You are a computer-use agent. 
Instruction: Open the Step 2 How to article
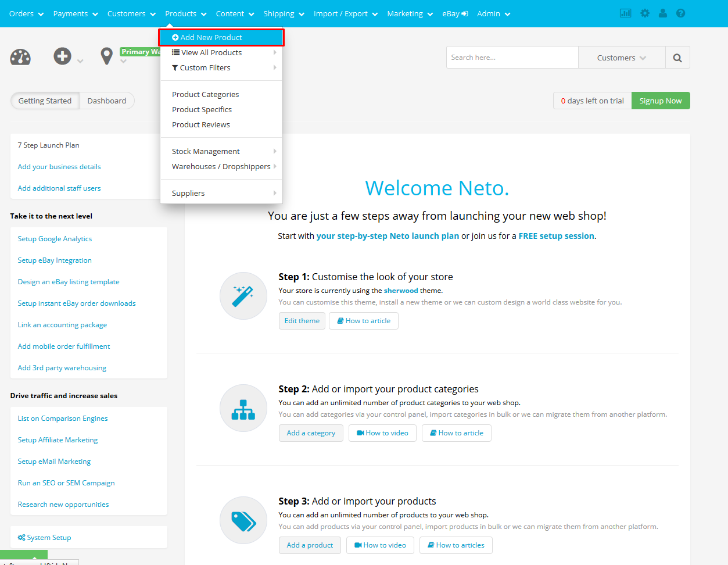click(x=457, y=433)
